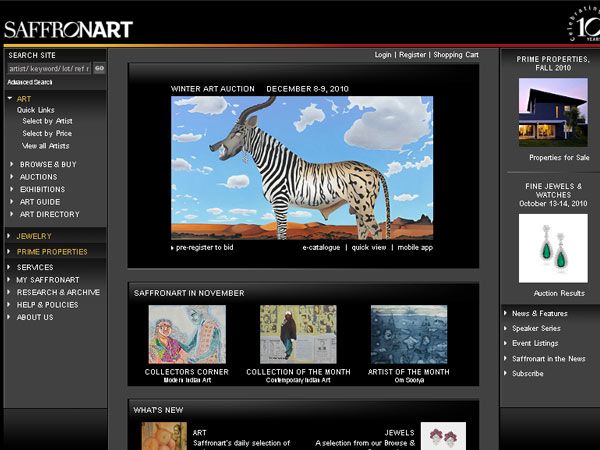Open Select by Artist quick link
This screenshot has width=600, height=450.
pos(47,121)
